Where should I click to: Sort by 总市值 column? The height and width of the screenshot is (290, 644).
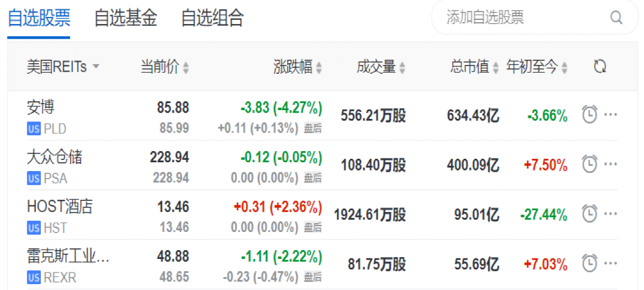(x=475, y=67)
